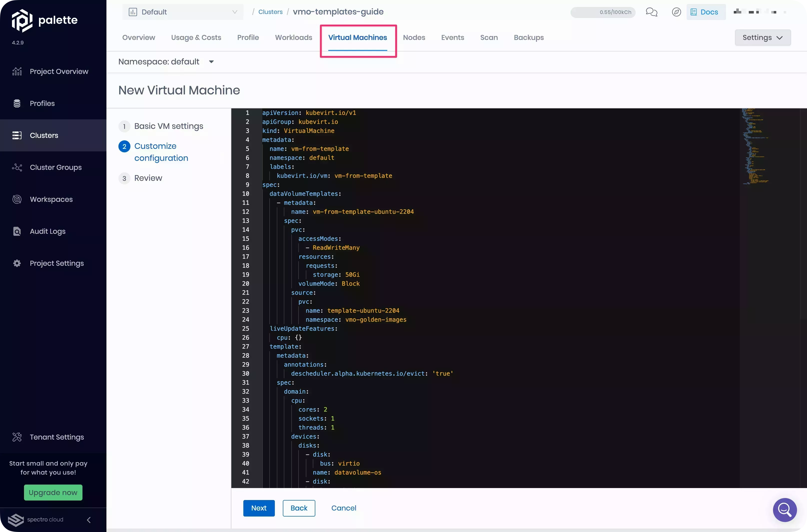Image resolution: width=807 pixels, height=532 pixels.
Task: Click the Customize Configuration step
Action: point(161,151)
